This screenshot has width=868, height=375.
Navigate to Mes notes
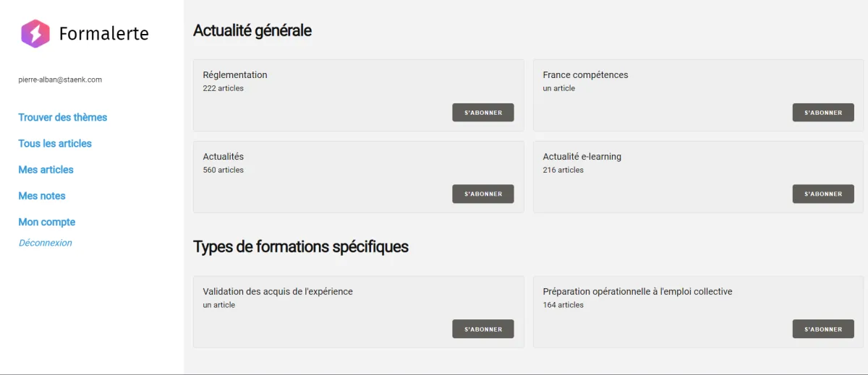pos(42,196)
